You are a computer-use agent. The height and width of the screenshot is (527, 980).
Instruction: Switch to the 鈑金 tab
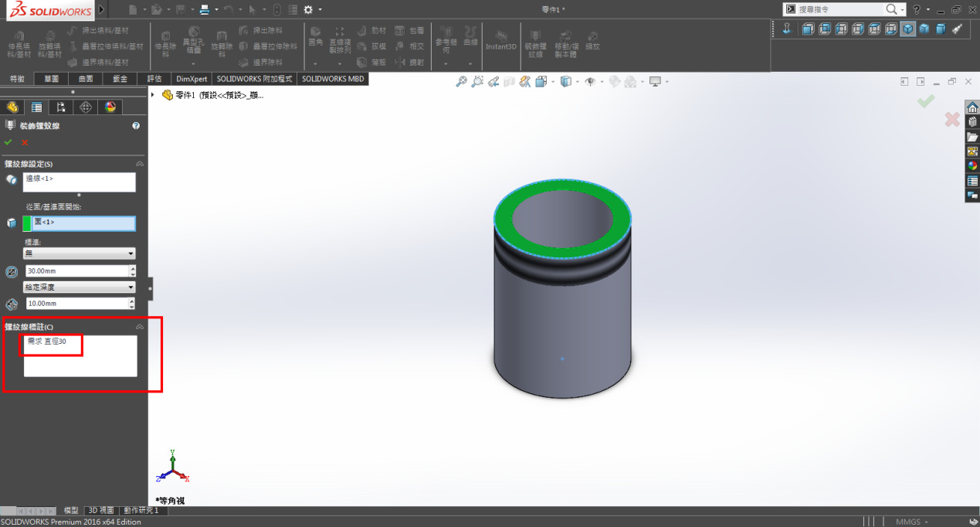[120, 79]
